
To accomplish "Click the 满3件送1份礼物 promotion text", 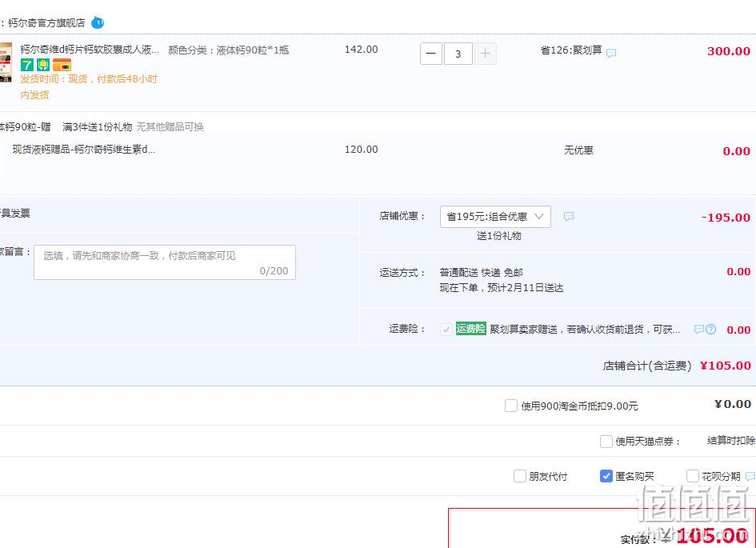I will pos(98,126).
